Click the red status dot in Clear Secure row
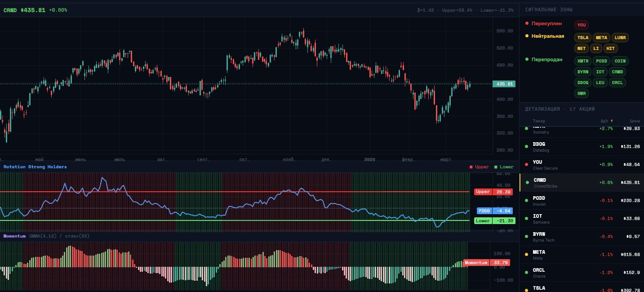The image size is (644, 292). pos(526,165)
